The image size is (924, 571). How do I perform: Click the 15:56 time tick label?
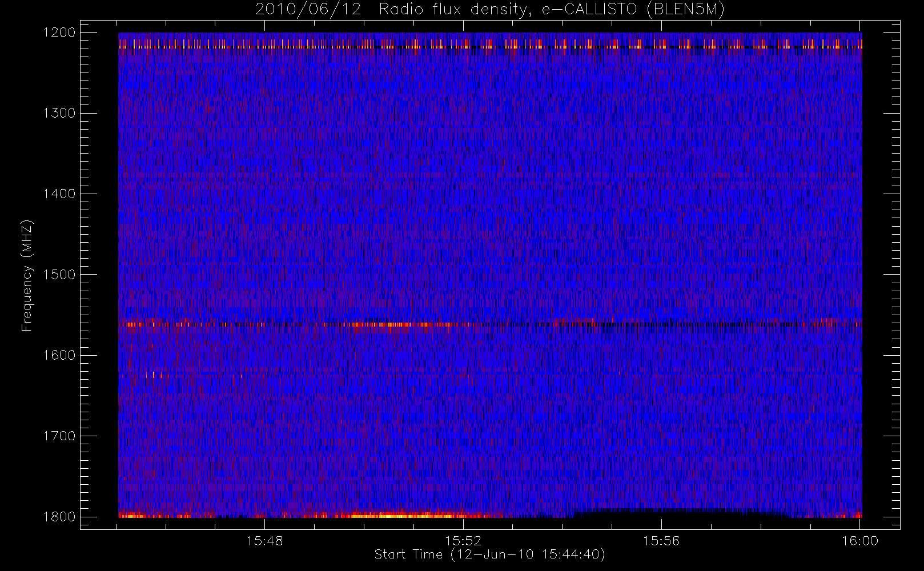(x=661, y=541)
